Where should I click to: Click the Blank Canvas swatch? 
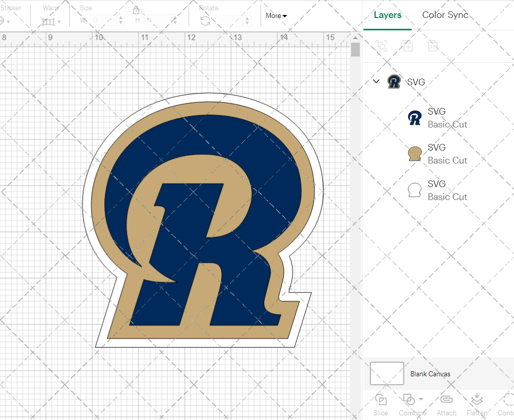pyautogui.click(x=387, y=373)
